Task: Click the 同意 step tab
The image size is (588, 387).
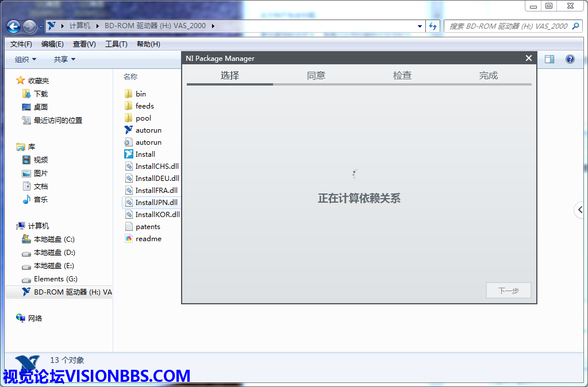Action: coord(316,76)
